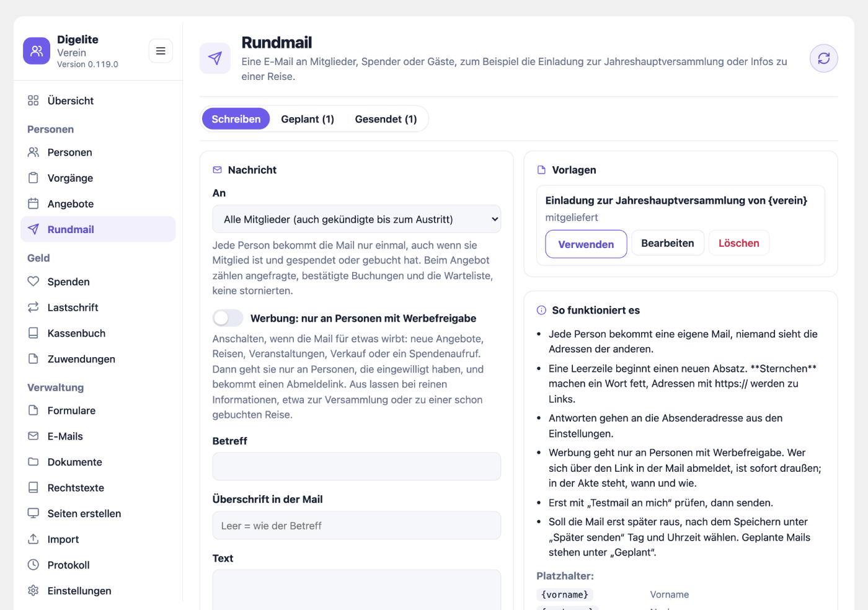
Task: Delete the template with Löschen
Action: pos(739,243)
